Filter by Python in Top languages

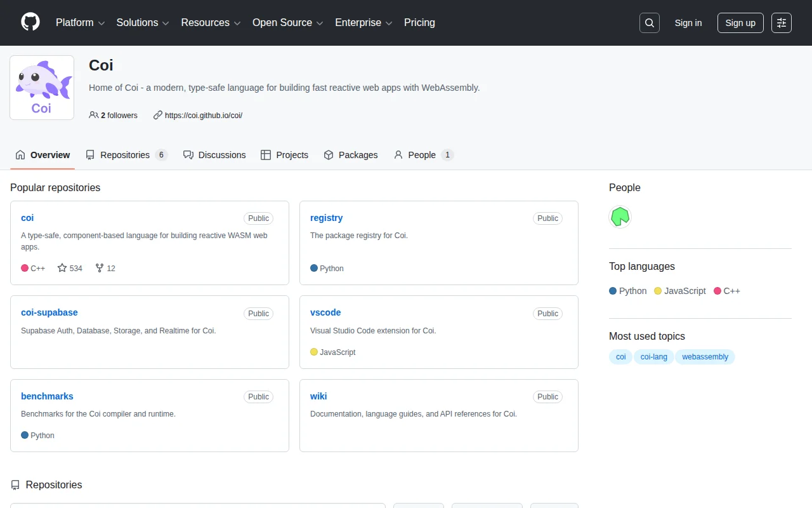pos(628,291)
